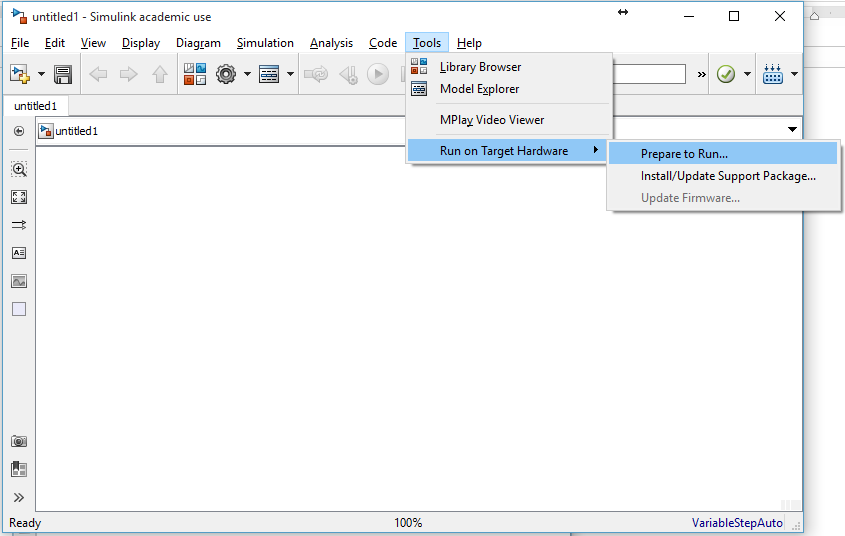845x536 pixels.
Task: Click the Screenshot camera icon
Action: click(19, 441)
